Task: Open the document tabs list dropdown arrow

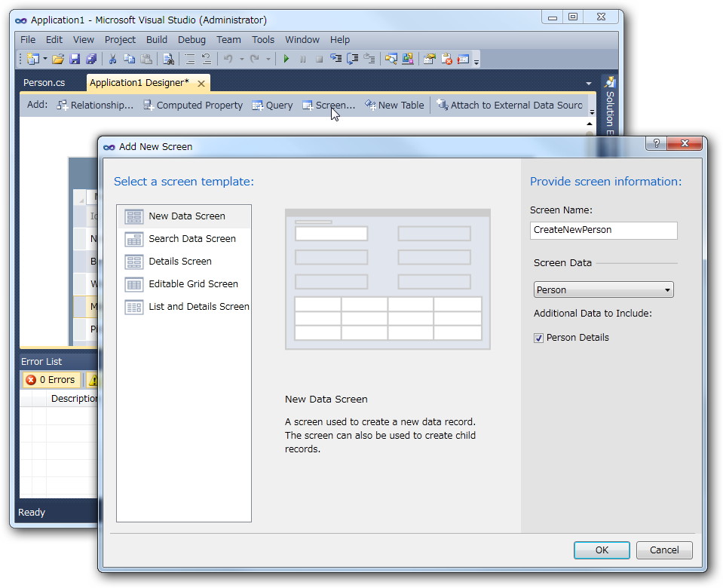Action: 589,84
